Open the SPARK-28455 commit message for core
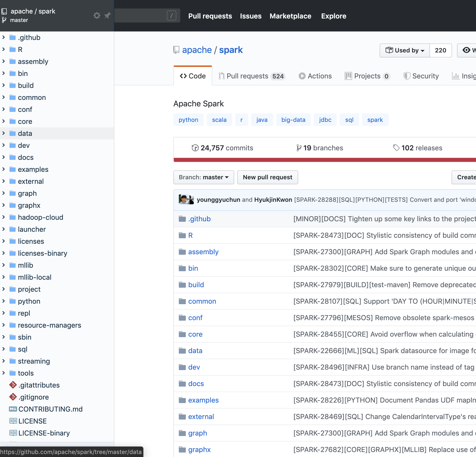 [x=385, y=334]
